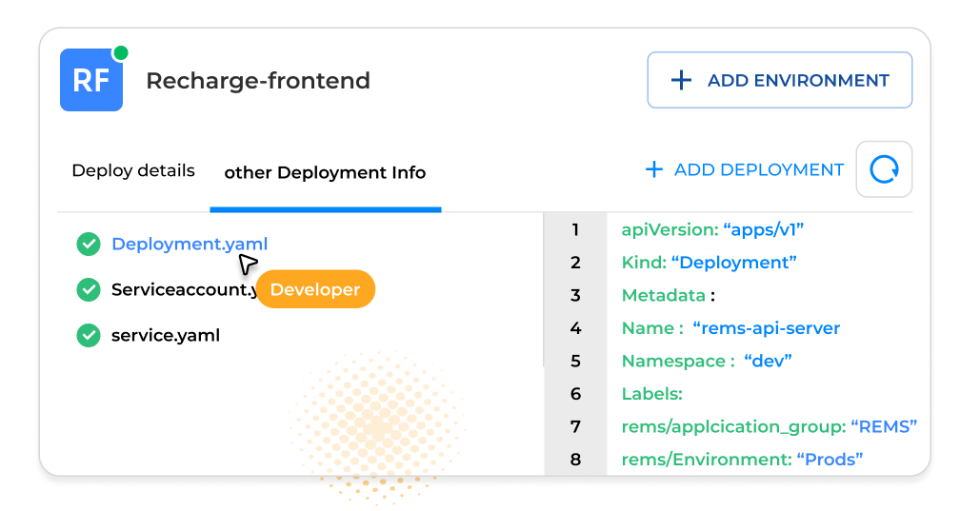Click the Namespace "dev" line in the code
Viewport: 980px width, 511px height.
(x=707, y=361)
